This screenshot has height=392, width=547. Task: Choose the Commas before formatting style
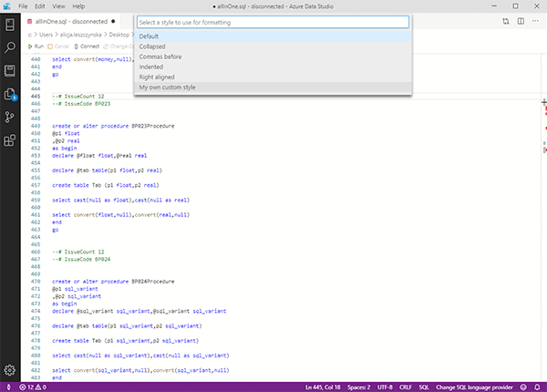[x=273, y=57]
